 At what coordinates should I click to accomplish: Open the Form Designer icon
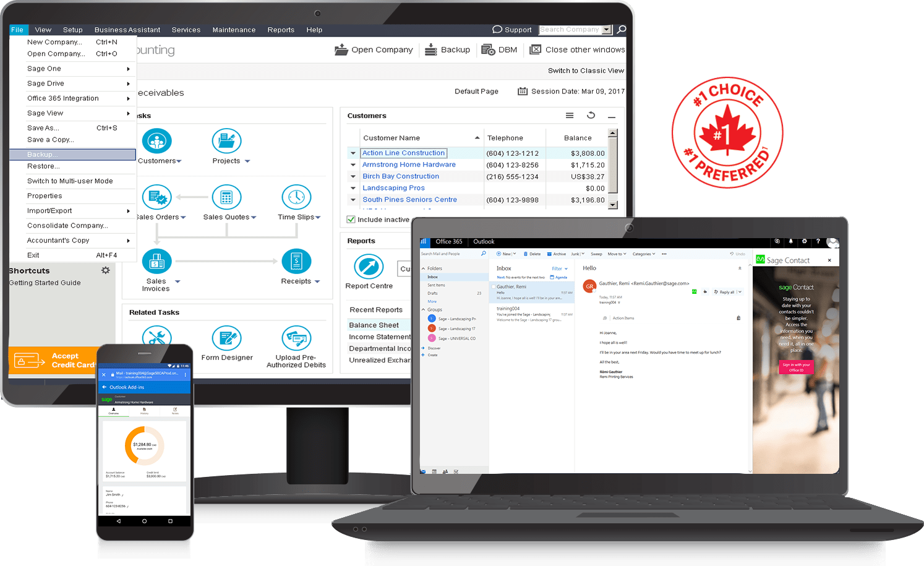pyautogui.click(x=226, y=338)
